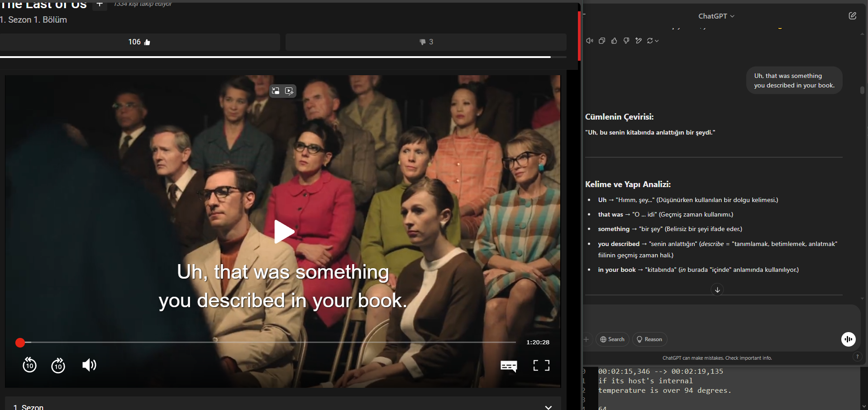
Task: Start voice mode in ChatGPT
Action: click(848, 339)
